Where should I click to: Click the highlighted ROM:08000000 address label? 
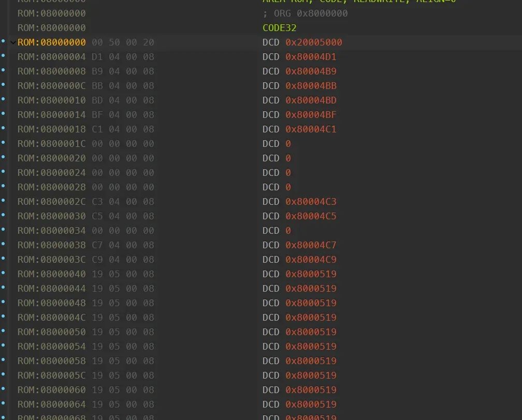tap(51, 42)
